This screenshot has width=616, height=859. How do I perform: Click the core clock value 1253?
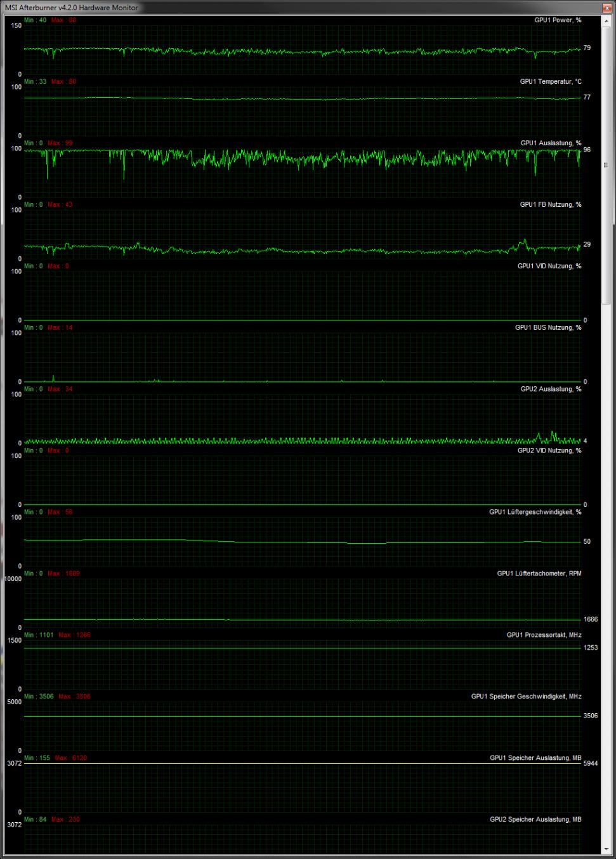(591, 648)
